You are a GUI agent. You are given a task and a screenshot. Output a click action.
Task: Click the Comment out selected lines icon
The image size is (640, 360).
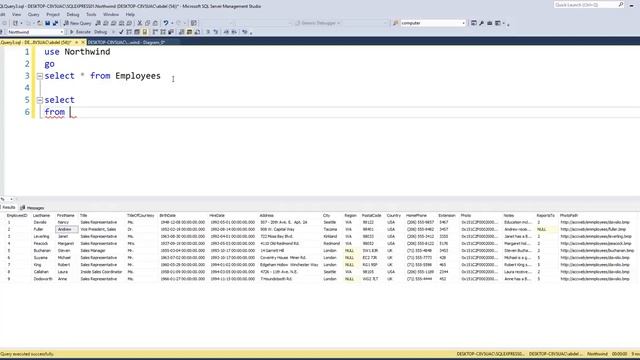[x=208, y=32]
